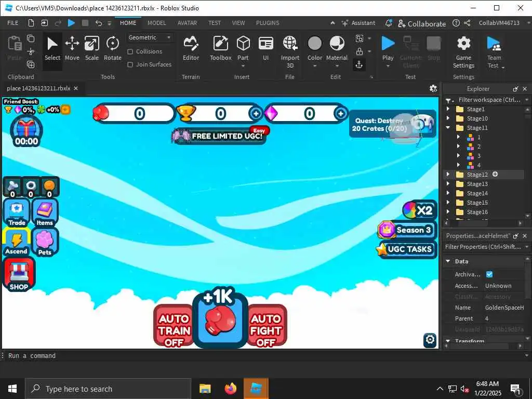Enable the Join Surfaces checkbox
This screenshot has height=399, width=532.
click(x=130, y=64)
